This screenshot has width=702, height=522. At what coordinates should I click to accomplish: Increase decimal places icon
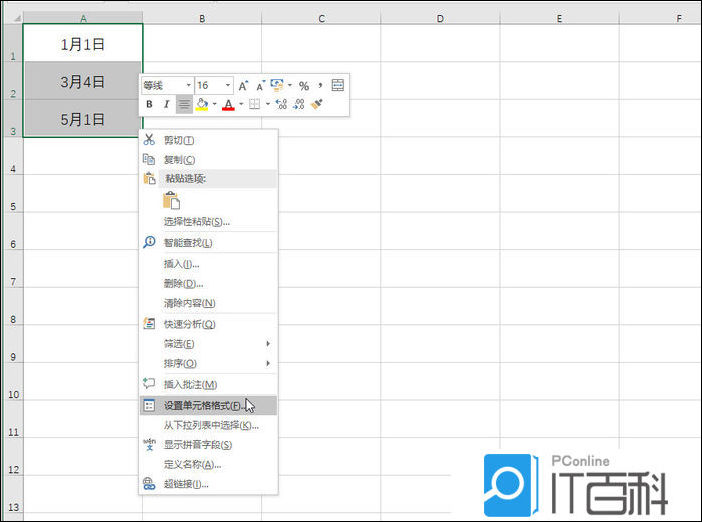pos(281,104)
